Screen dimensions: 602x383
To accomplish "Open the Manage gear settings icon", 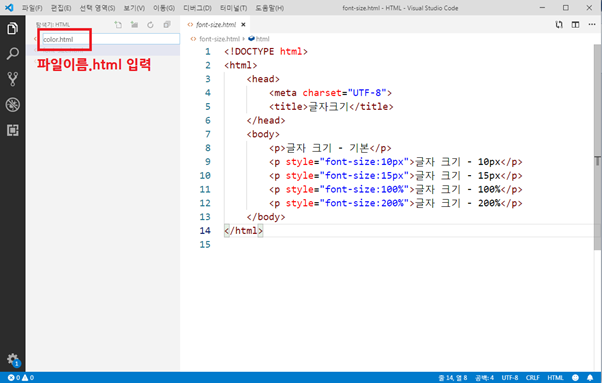I will [13, 360].
